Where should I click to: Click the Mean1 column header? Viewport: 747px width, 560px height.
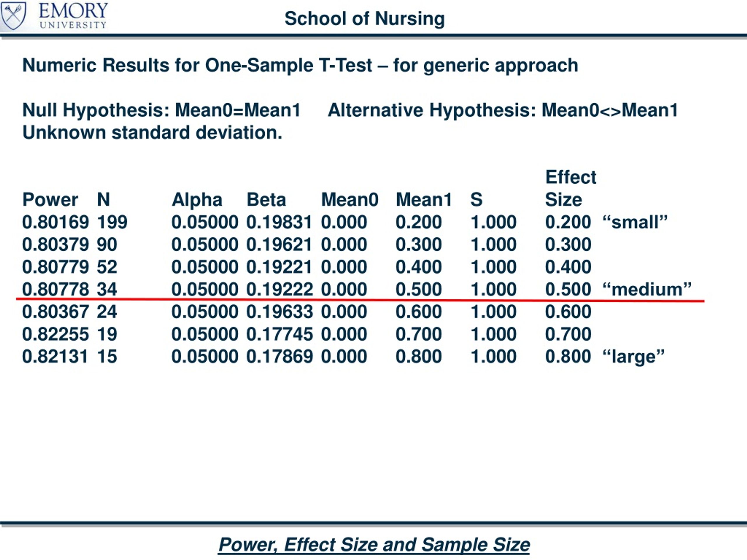click(x=423, y=199)
